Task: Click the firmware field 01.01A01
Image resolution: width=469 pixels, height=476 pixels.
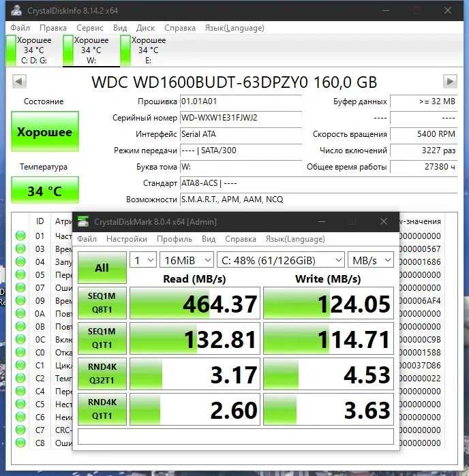Action: (x=241, y=101)
